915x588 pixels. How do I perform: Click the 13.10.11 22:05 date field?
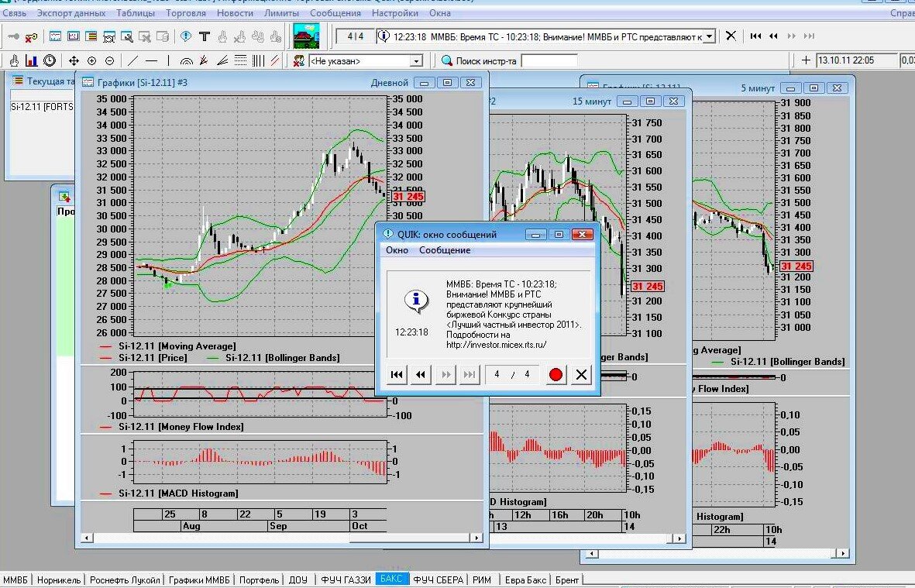856,60
